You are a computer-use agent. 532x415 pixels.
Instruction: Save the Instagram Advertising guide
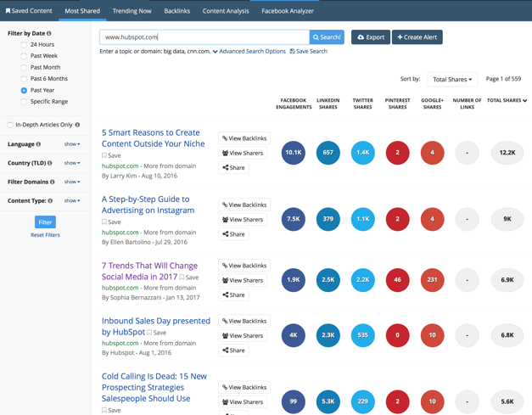click(111, 222)
